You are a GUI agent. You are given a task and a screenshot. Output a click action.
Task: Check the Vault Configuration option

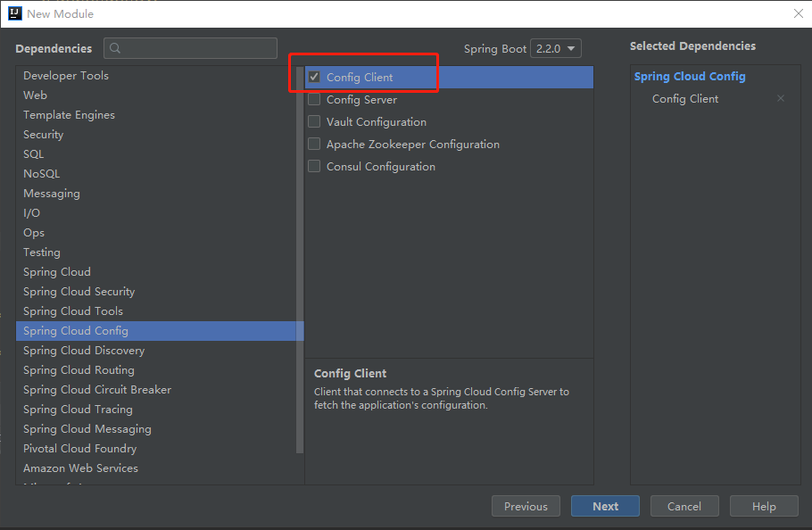tap(314, 122)
